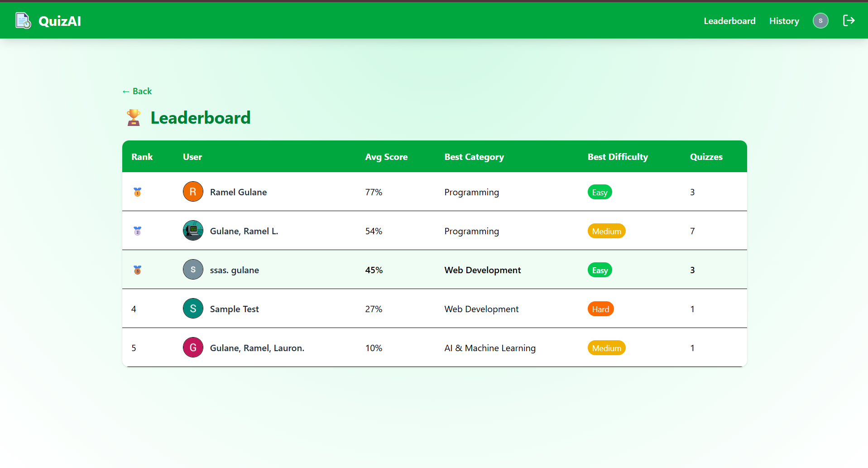Click the logout icon in the navbar
Viewport: 868px width, 468px height.
[849, 20]
